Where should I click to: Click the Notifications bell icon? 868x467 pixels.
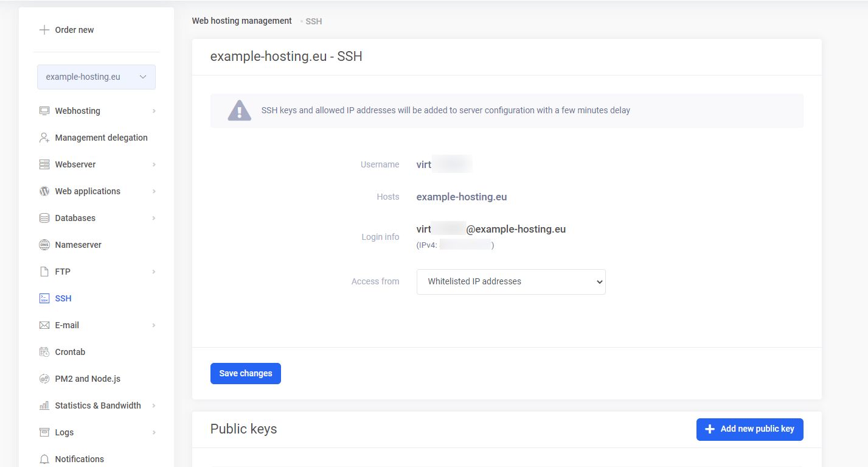pos(44,459)
